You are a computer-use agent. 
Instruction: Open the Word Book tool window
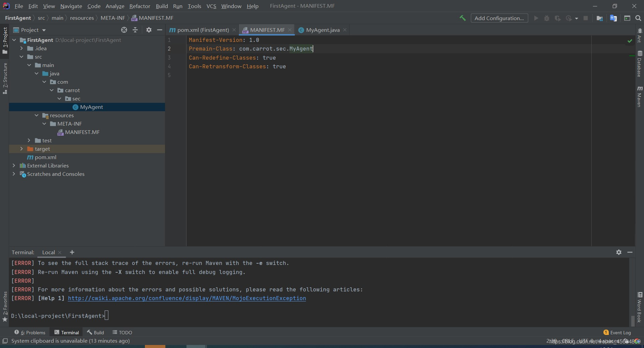(x=640, y=307)
